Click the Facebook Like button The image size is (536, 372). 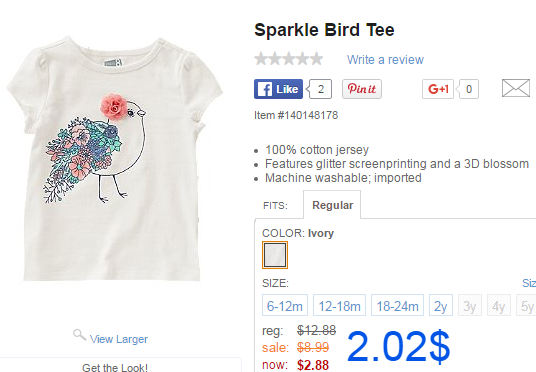click(x=278, y=89)
